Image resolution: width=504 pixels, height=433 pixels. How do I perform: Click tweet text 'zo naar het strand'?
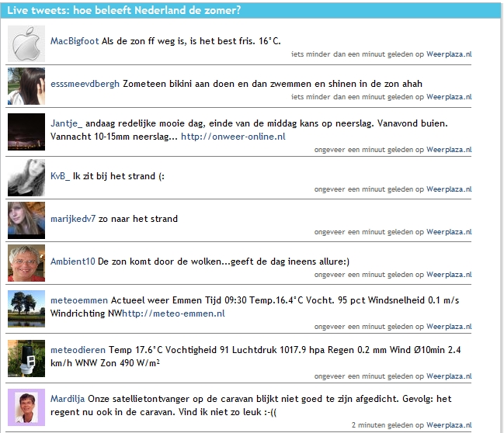tap(138, 219)
